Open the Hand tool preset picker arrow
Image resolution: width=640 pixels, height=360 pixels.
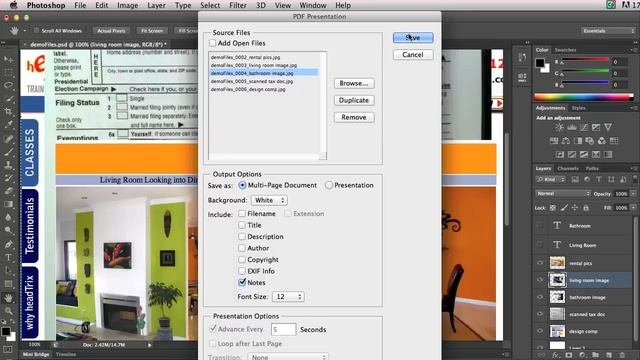[x=24, y=31]
